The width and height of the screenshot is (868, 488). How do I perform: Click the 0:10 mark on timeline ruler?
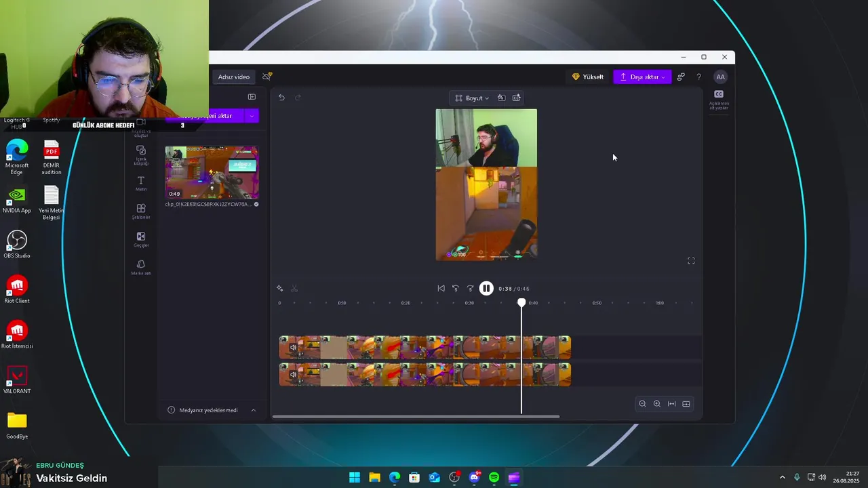click(x=342, y=303)
